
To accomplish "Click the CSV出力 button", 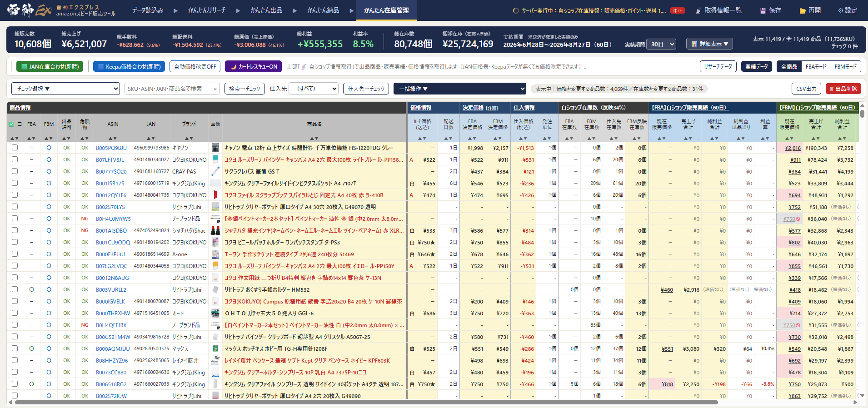I will click(806, 89).
